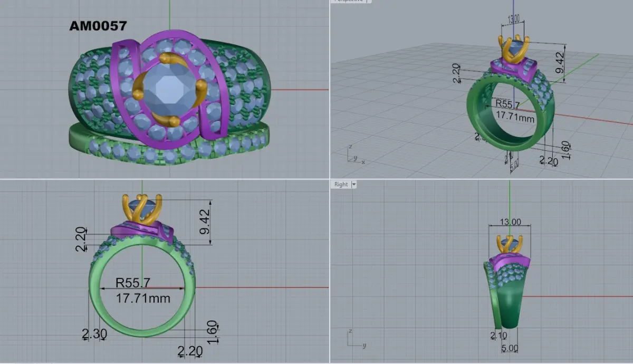Select the 17.71mm text in the perspective view
Image resolution: width=633 pixels, height=364 pixels.
516,118
